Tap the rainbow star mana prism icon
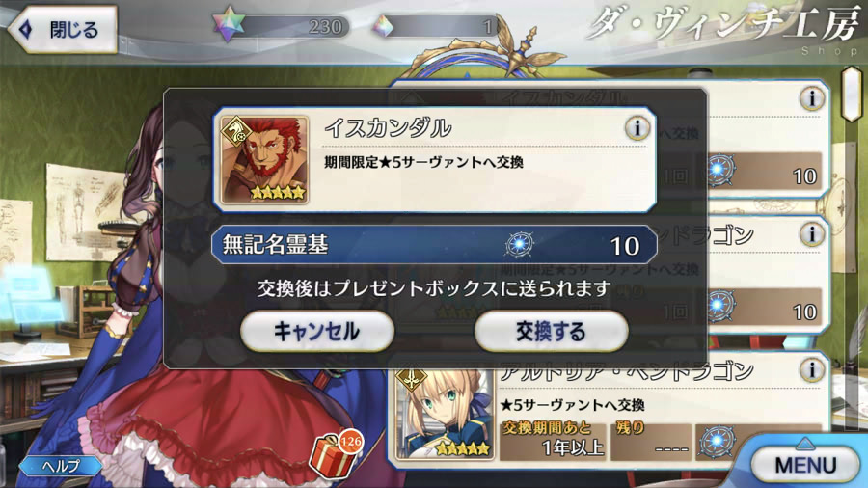 coord(230,24)
